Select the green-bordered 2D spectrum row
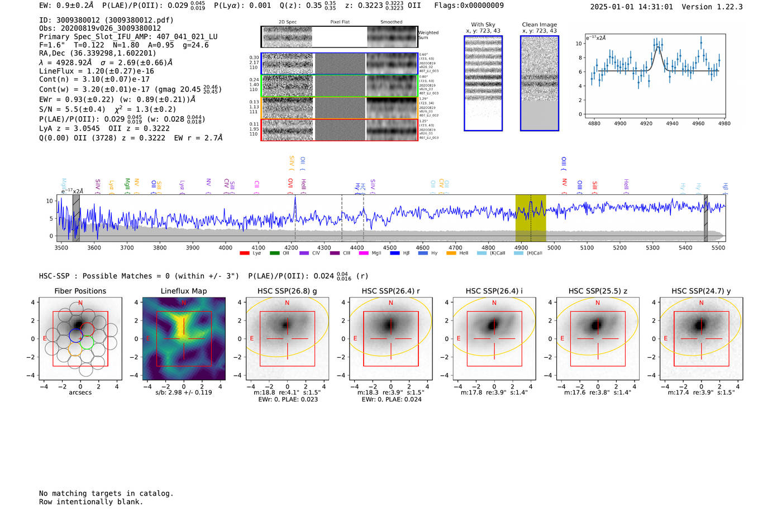This screenshot has height=532, width=782. [x=340, y=86]
